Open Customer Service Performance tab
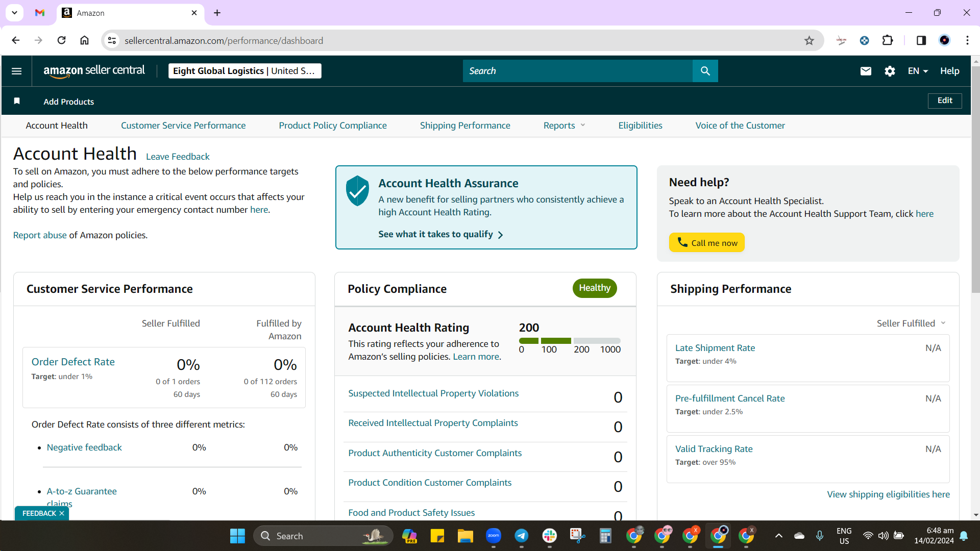Viewport: 980px width, 551px height. 183,126
